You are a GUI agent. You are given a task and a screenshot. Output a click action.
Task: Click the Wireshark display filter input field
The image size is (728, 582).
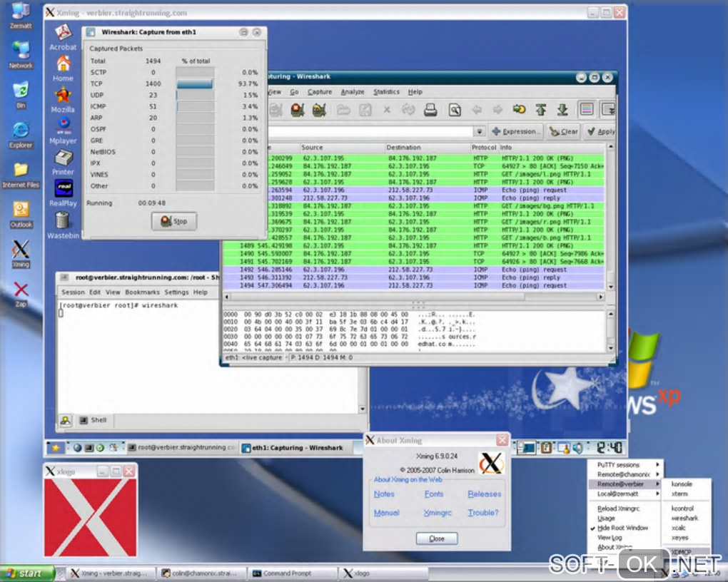pos(370,132)
